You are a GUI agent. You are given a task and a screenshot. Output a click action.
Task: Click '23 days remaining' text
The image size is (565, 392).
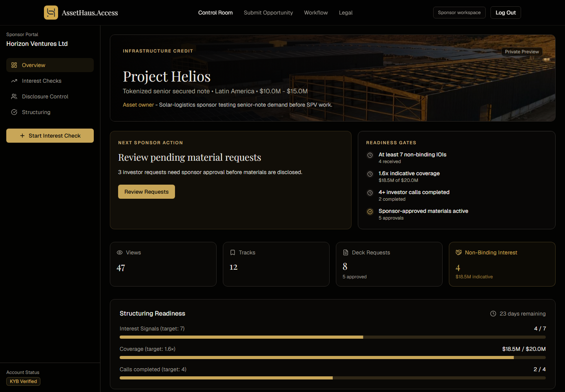point(523,314)
